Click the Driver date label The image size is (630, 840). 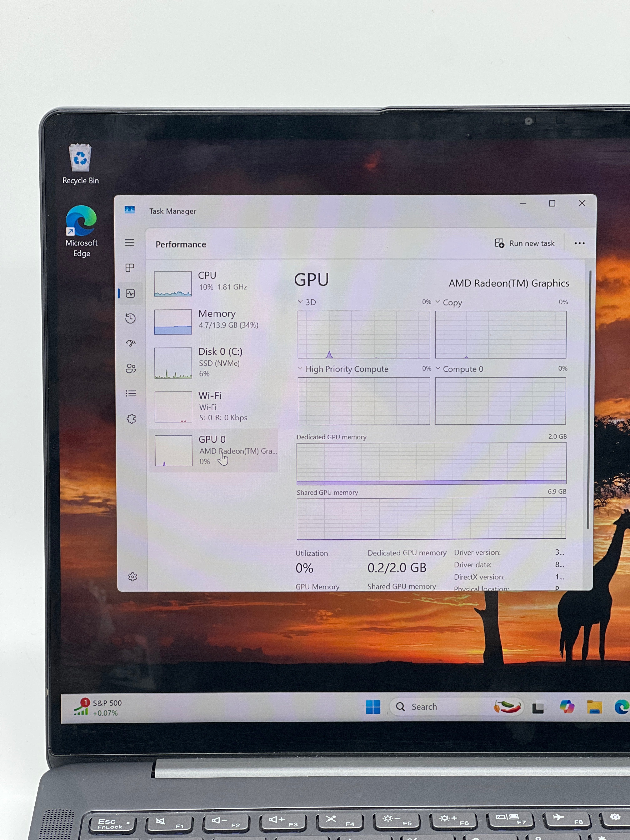pyautogui.click(x=473, y=565)
